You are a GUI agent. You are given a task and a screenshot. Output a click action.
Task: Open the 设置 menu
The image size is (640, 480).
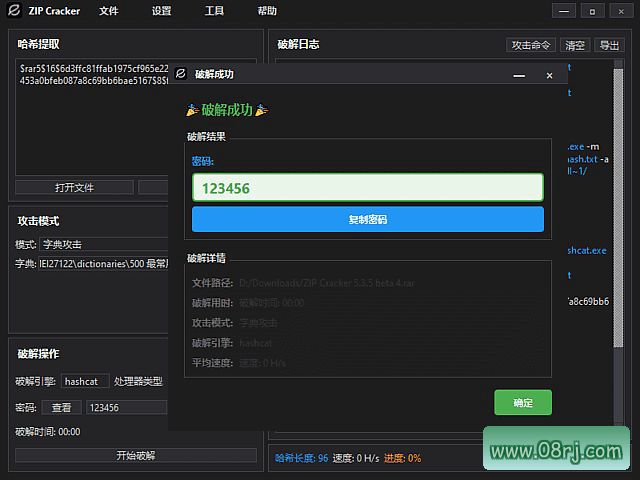click(162, 11)
